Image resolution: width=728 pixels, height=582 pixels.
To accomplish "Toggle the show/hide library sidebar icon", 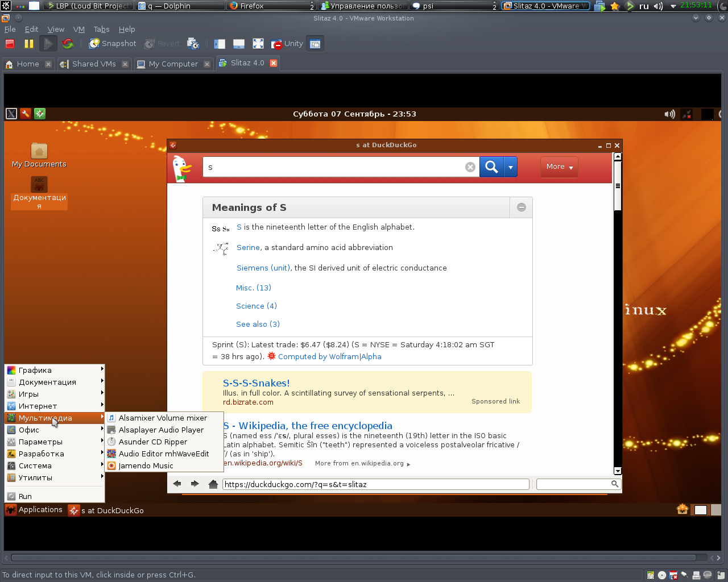I will pyautogui.click(x=220, y=44).
